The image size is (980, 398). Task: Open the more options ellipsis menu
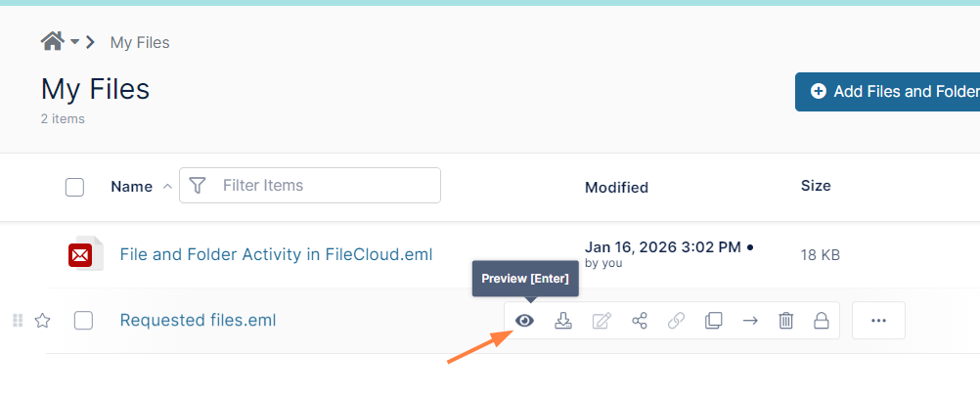[x=878, y=321]
